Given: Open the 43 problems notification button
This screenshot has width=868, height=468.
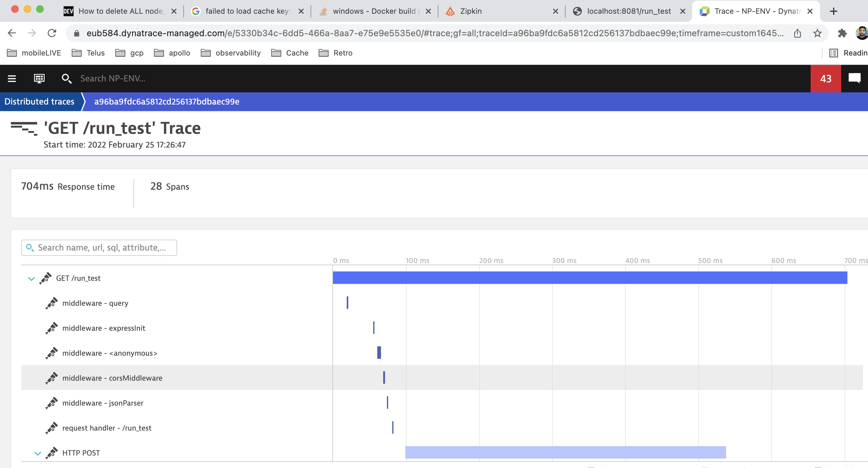Looking at the screenshot, I should 825,79.
